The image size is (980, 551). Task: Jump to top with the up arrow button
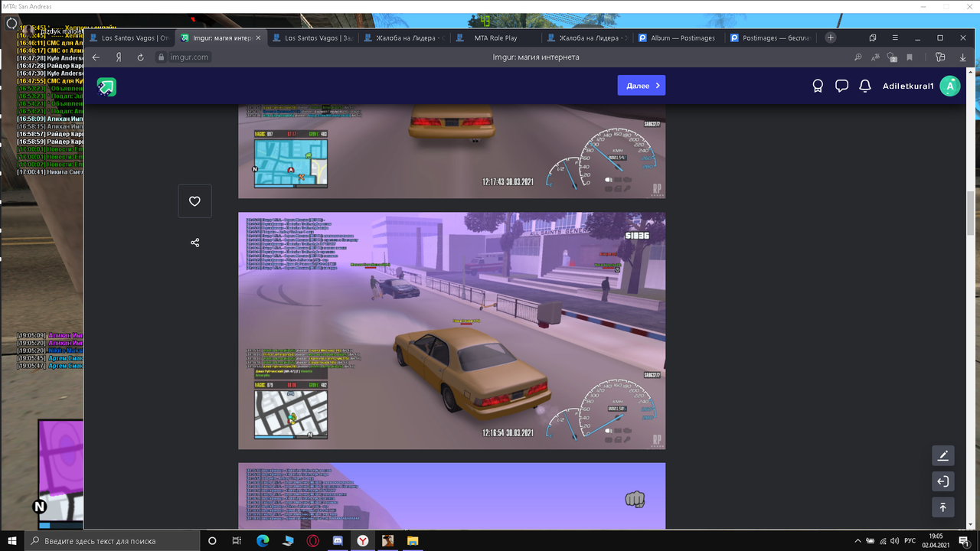943,507
